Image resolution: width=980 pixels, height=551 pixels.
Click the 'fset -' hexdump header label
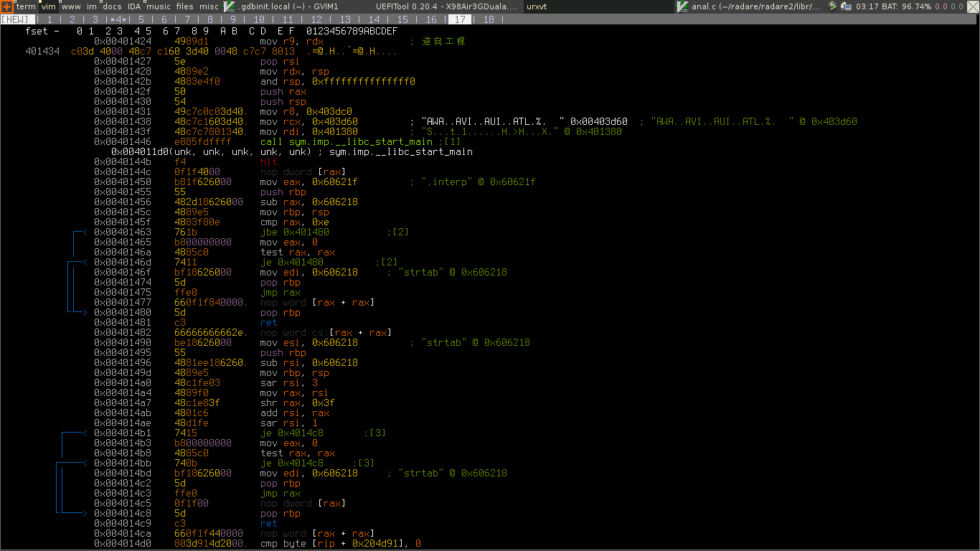pos(42,32)
